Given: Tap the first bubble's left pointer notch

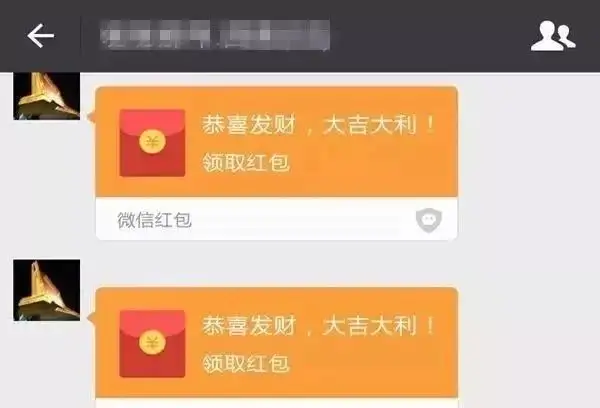Looking at the screenshot, I should (x=91, y=117).
